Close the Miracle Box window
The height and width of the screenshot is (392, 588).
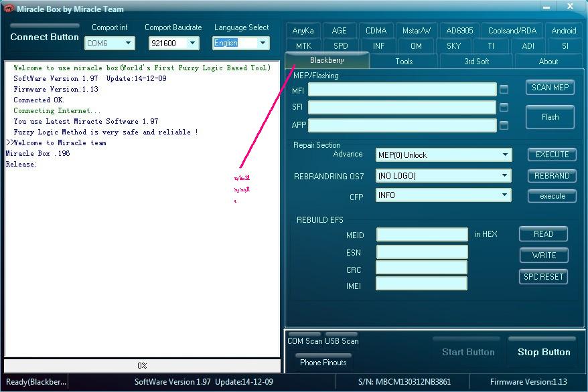click(x=571, y=6)
